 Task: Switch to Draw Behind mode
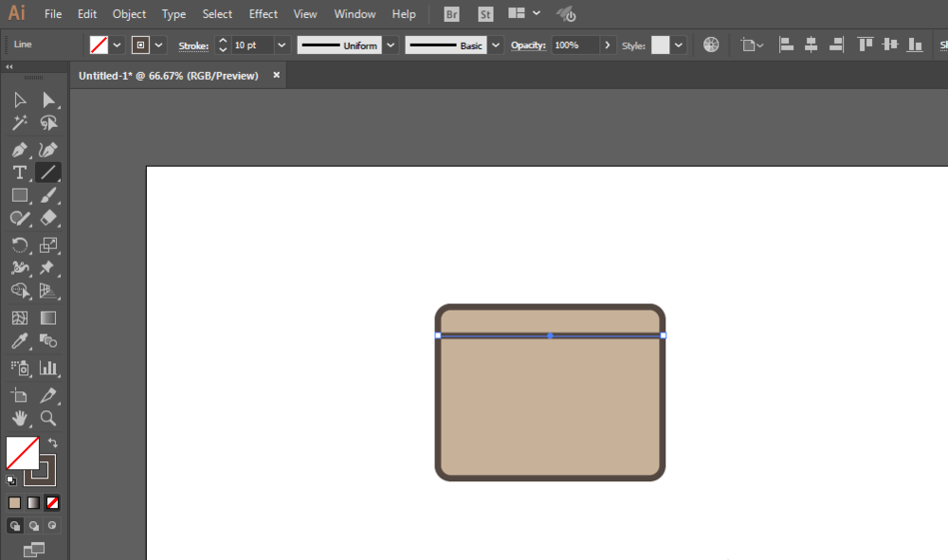(34, 525)
